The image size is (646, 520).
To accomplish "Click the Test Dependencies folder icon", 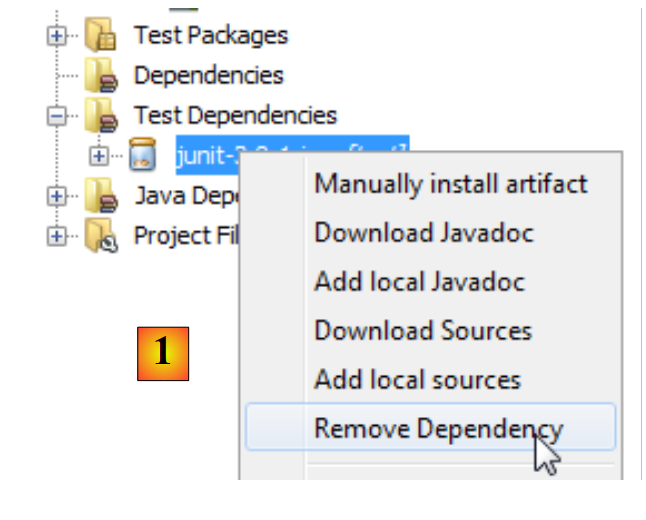I will [x=101, y=116].
